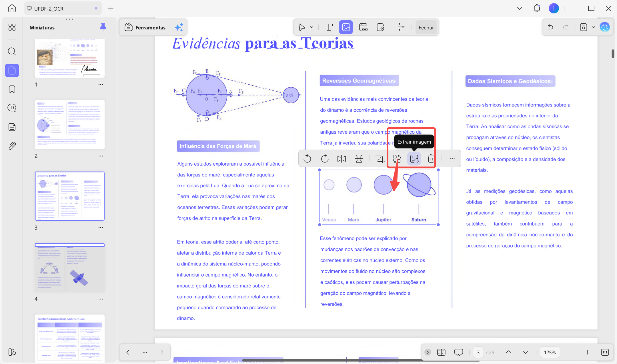Start presentation slideshow mode
Screen dimensions: 617x364
pos(458,352)
